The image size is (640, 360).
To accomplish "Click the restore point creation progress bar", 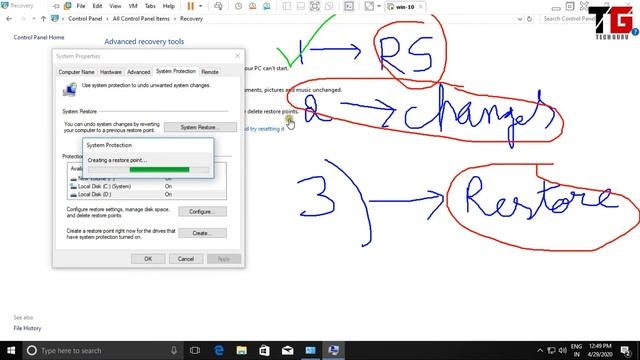I will [x=149, y=170].
